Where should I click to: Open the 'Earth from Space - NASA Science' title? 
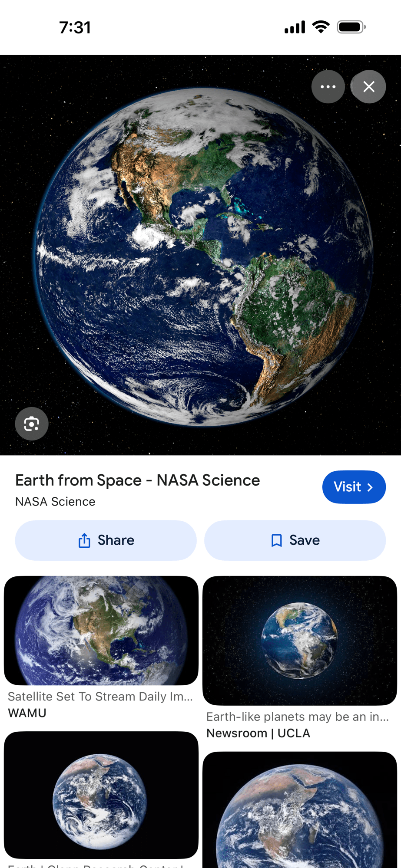[x=137, y=480]
